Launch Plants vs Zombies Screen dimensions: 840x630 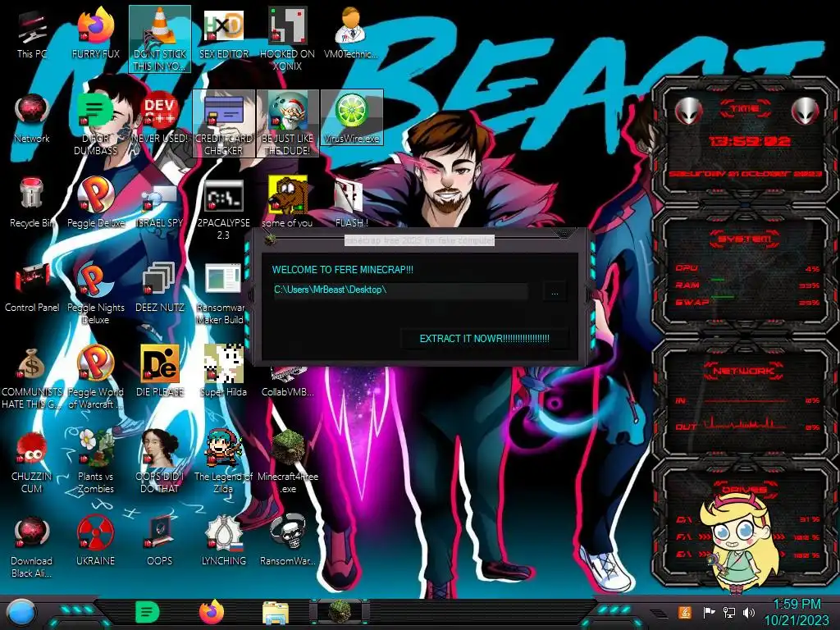(95, 462)
